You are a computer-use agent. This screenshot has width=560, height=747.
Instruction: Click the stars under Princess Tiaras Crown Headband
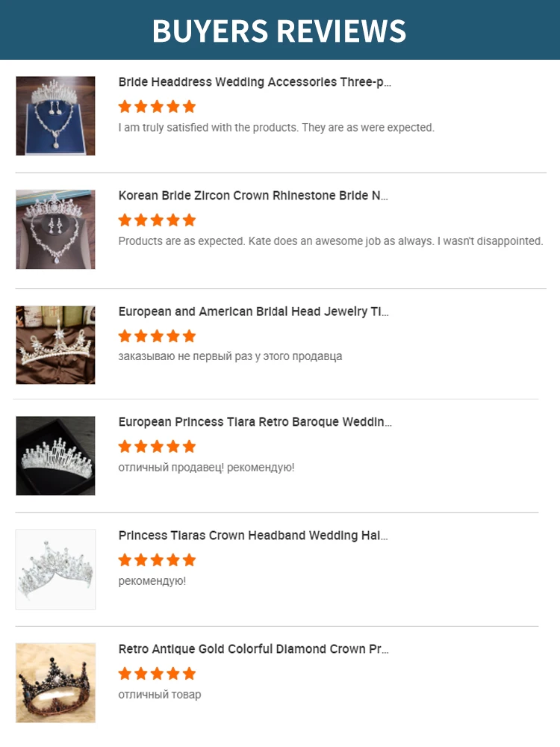click(157, 560)
